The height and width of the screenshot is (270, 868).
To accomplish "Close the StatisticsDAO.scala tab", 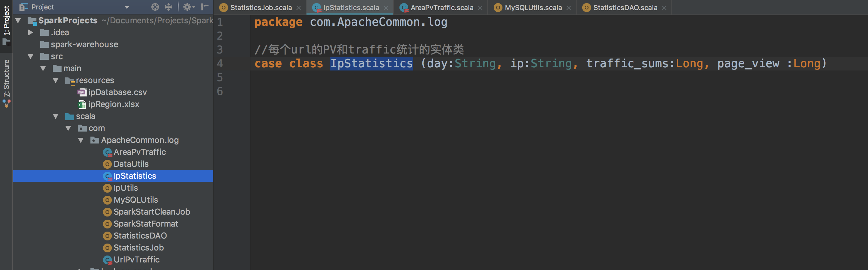I will (x=664, y=8).
